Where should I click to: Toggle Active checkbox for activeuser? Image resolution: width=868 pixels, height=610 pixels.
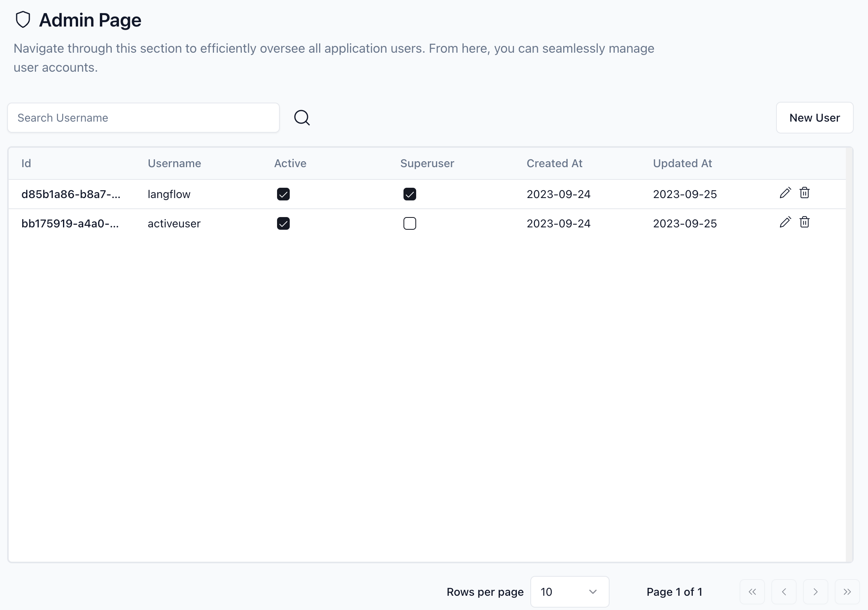[x=283, y=223]
